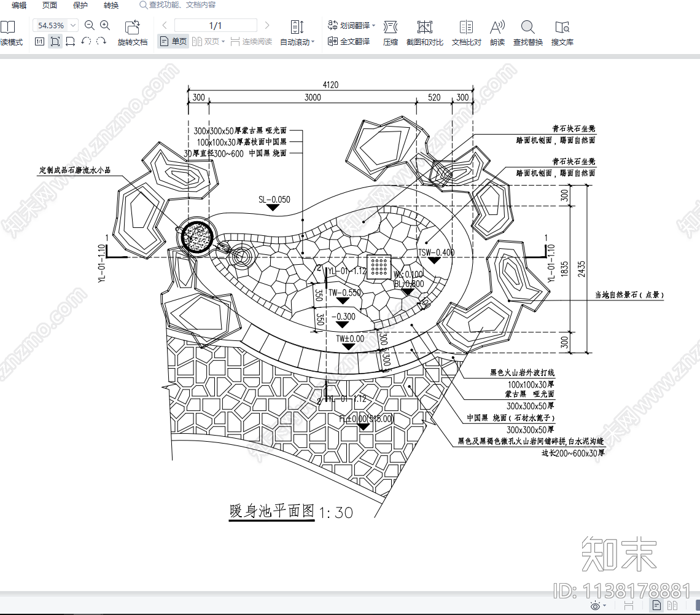Start 朗读 read aloud
The image size is (700, 615).
pyautogui.click(x=497, y=33)
